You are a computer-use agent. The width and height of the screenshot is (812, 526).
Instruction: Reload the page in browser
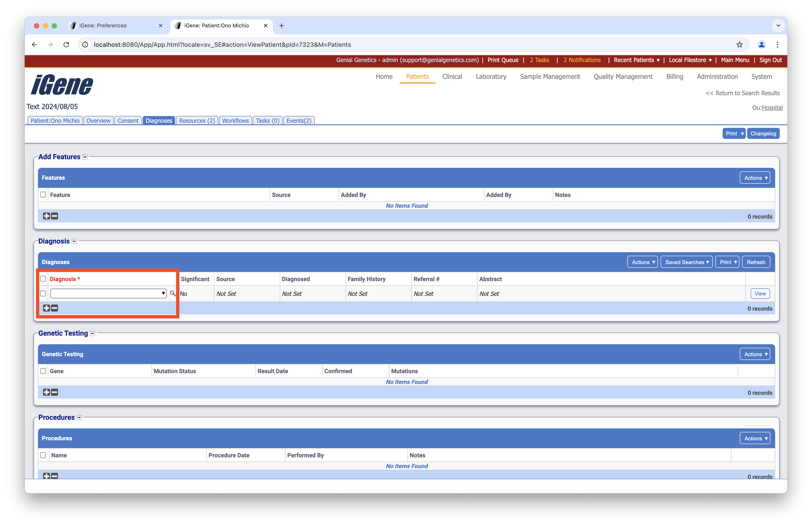click(x=66, y=45)
